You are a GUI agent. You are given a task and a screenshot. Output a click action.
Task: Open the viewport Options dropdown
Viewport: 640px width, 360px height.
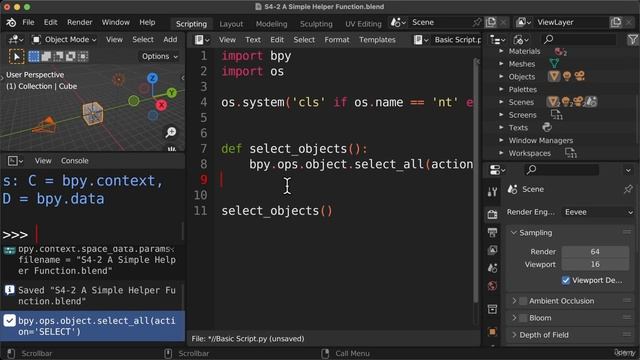(x=160, y=56)
